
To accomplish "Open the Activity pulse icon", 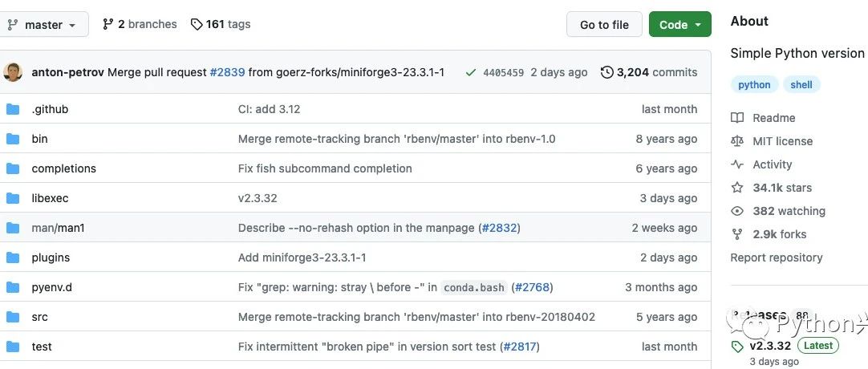I will click(x=737, y=164).
